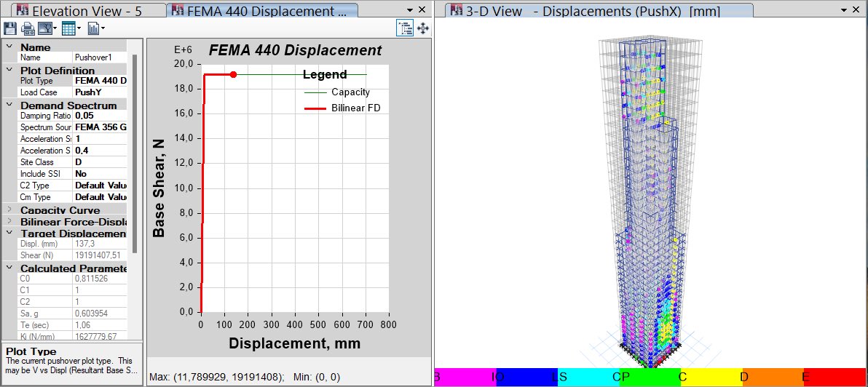This screenshot has width=868, height=387.
Task: Select the C2 Type value
Action: pyautogui.click(x=100, y=185)
